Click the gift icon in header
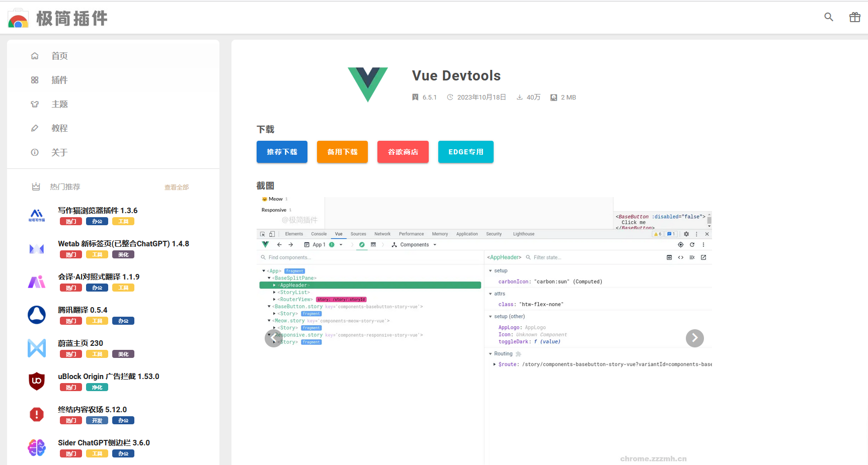Screen dimensions: 868x465 855,17
